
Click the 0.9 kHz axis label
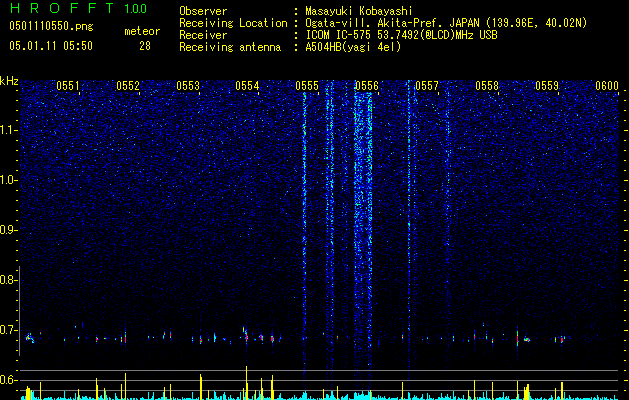pos(9,230)
